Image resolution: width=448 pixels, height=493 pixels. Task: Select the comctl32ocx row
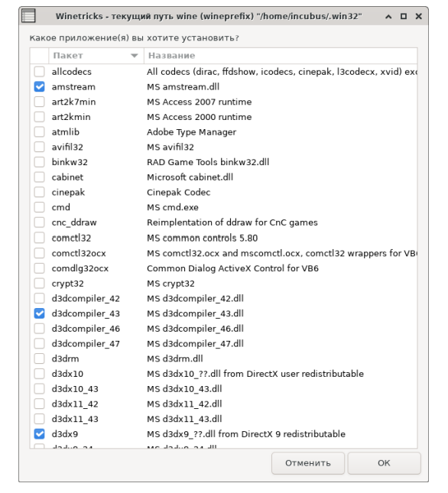point(224,253)
